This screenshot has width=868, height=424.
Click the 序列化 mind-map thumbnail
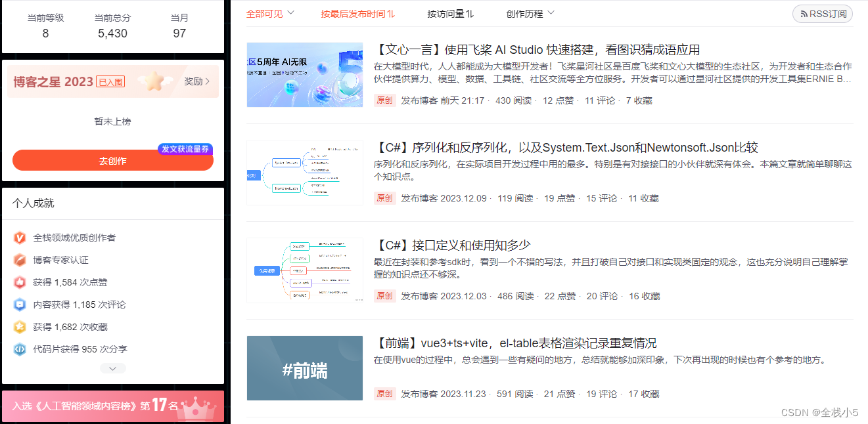(x=305, y=173)
